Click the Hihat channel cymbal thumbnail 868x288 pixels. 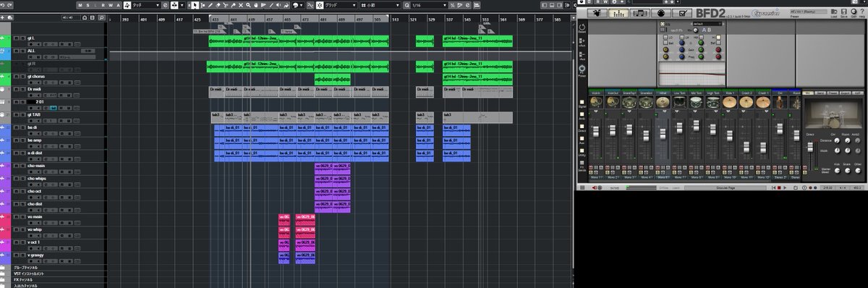[663, 102]
